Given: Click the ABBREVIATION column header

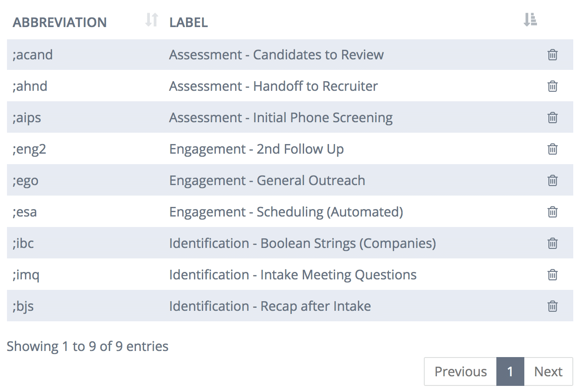Looking at the screenshot, I should pyautogui.click(x=59, y=22).
